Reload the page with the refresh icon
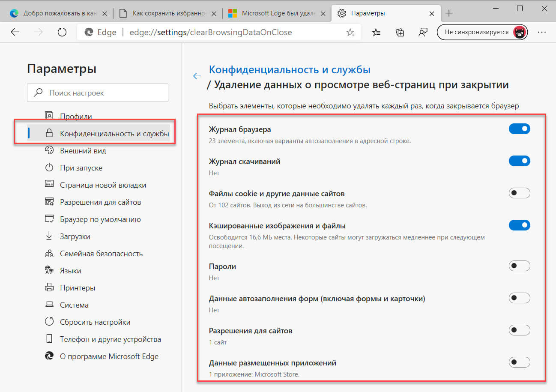Screen dimensions: 556x392 pyautogui.click(x=62, y=32)
